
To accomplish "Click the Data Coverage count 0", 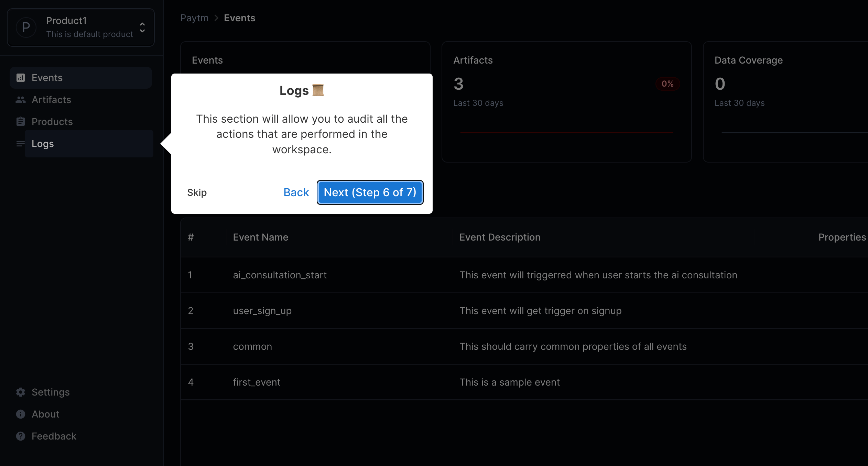I will coord(720,84).
